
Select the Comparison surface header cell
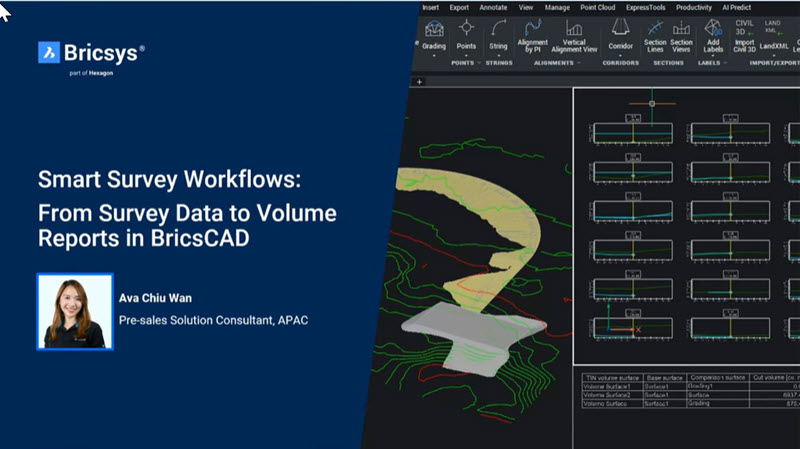click(x=717, y=378)
